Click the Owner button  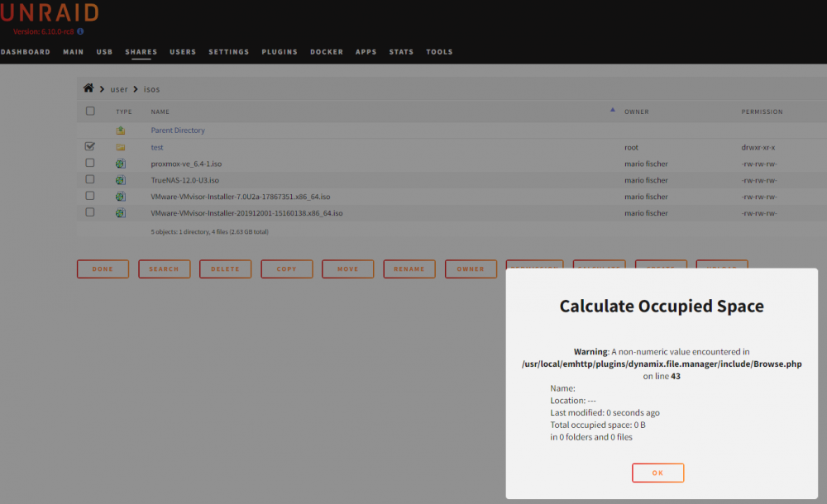[x=471, y=269]
